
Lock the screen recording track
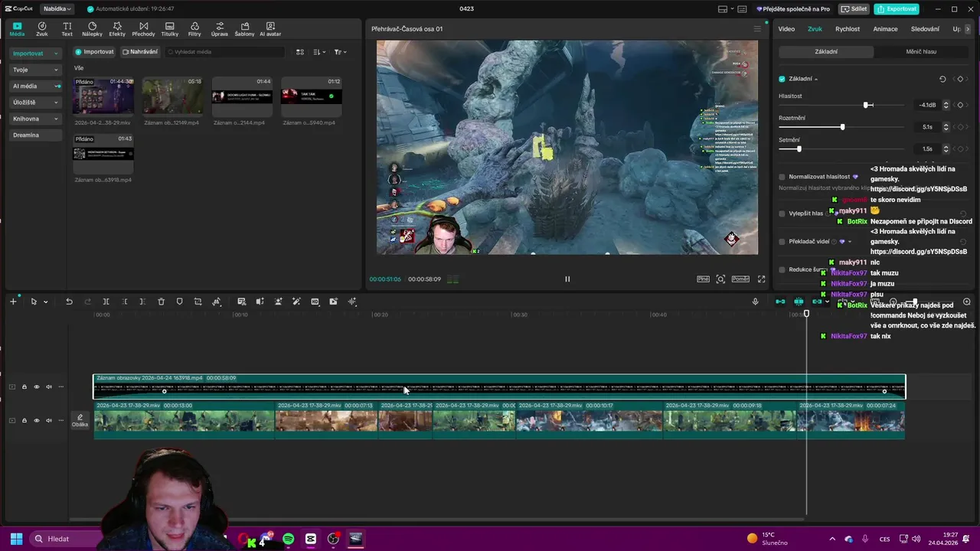pos(24,386)
